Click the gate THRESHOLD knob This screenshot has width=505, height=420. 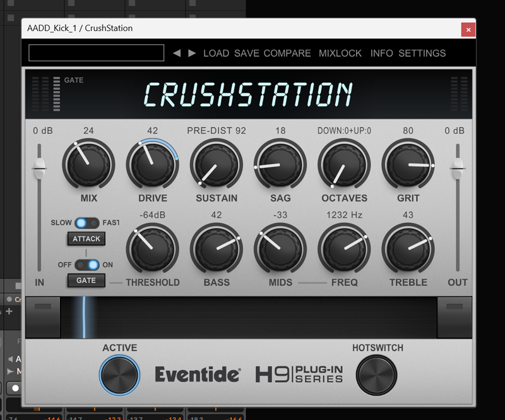tap(152, 249)
